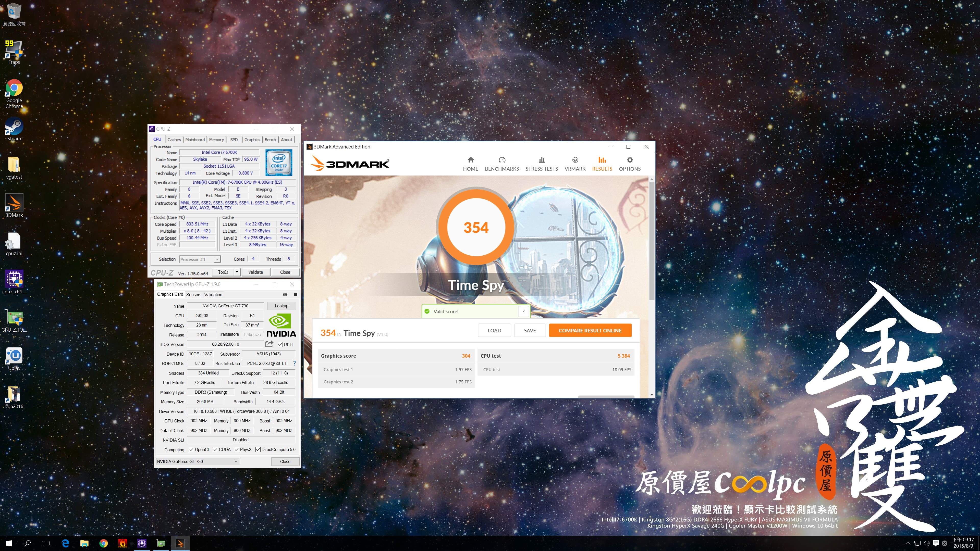Screen dimensions: 980x551
Task: Click the Bus Interface question mark help
Action: 295,364
